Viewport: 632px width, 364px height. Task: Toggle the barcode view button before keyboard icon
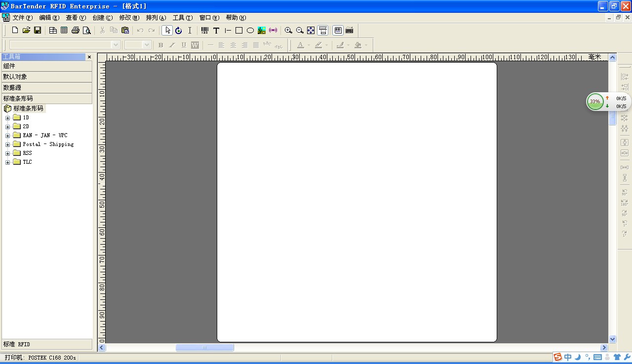click(338, 30)
